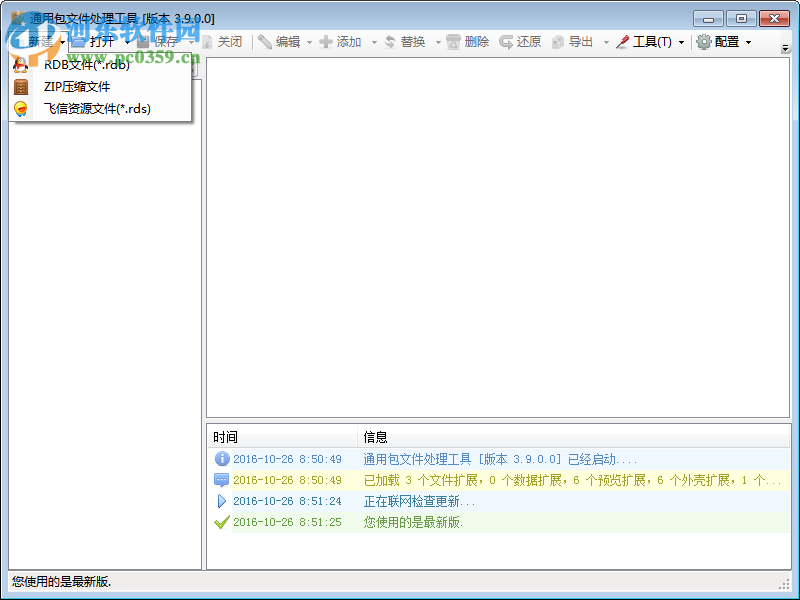The image size is (800, 600).
Task: Click the green checkmark on the latest log entry
Action: tap(222, 522)
